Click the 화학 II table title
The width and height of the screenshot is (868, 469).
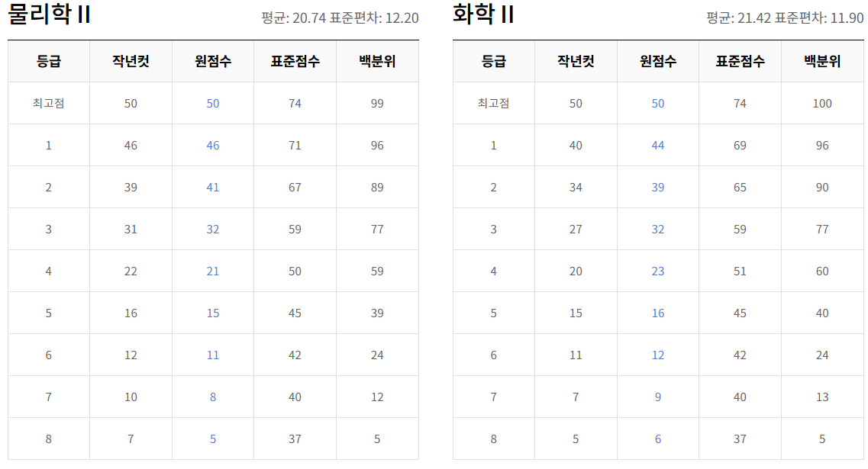coord(483,14)
